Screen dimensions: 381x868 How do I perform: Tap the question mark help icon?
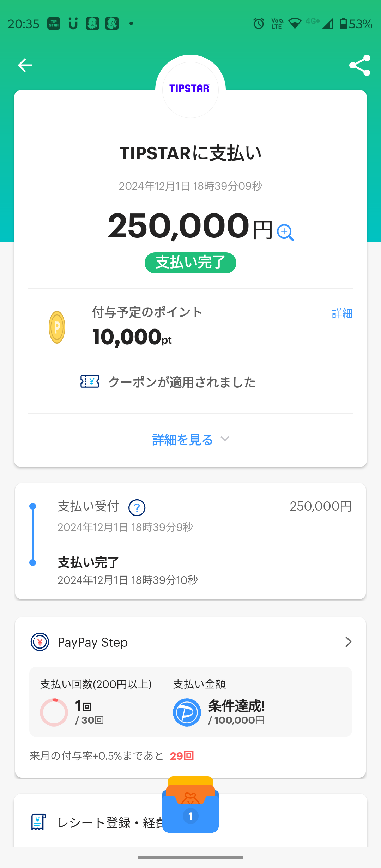(137, 508)
